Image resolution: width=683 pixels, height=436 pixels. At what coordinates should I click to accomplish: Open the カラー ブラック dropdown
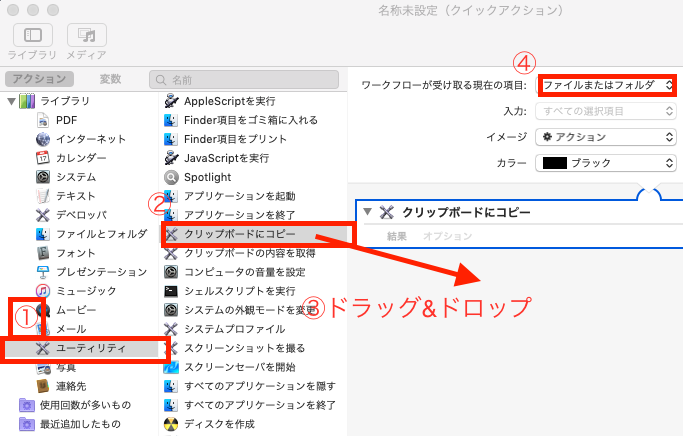tap(606, 163)
